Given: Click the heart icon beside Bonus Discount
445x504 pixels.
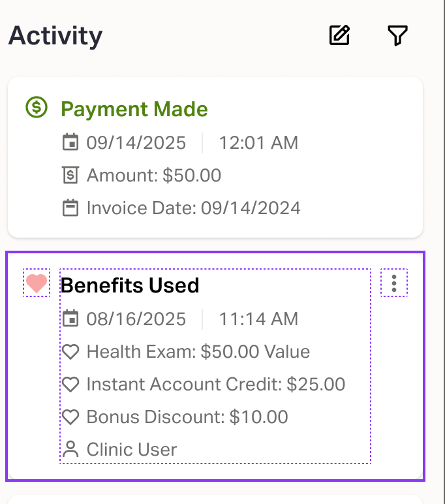Looking at the screenshot, I should [x=70, y=417].
